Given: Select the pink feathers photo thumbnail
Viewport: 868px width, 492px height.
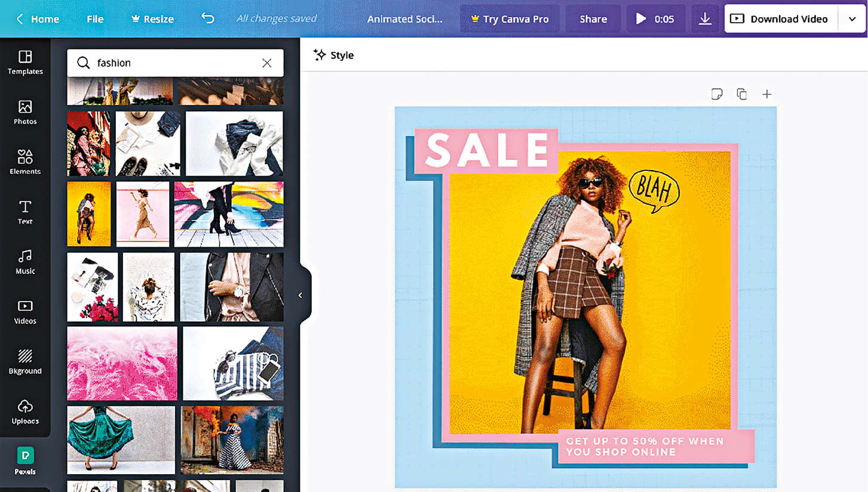Looking at the screenshot, I should pyautogui.click(x=122, y=363).
